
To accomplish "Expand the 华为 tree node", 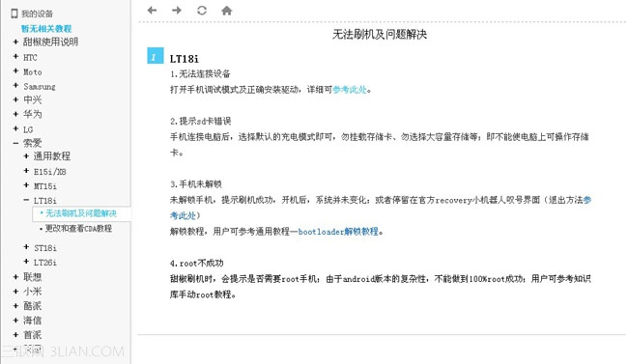I will click(x=15, y=114).
